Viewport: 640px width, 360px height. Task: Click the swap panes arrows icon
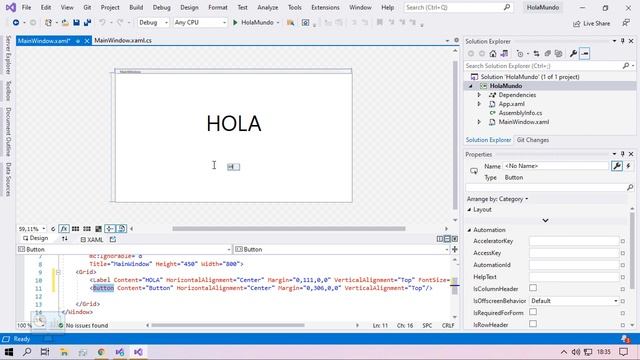pos(64,239)
